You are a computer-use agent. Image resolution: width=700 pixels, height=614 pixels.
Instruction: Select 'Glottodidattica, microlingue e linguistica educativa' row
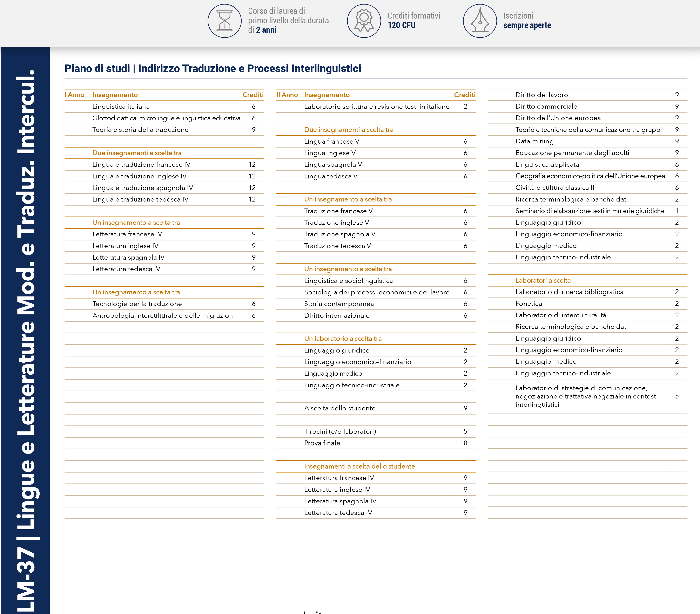click(164, 118)
